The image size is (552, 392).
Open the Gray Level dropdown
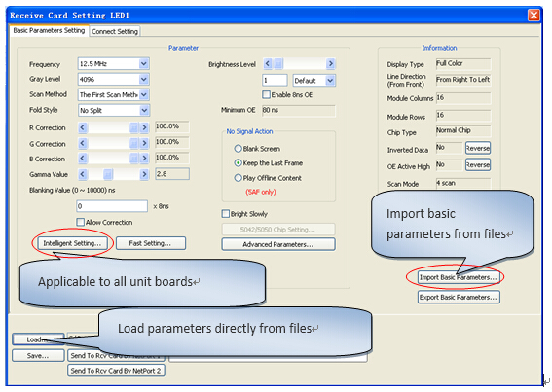(x=143, y=79)
